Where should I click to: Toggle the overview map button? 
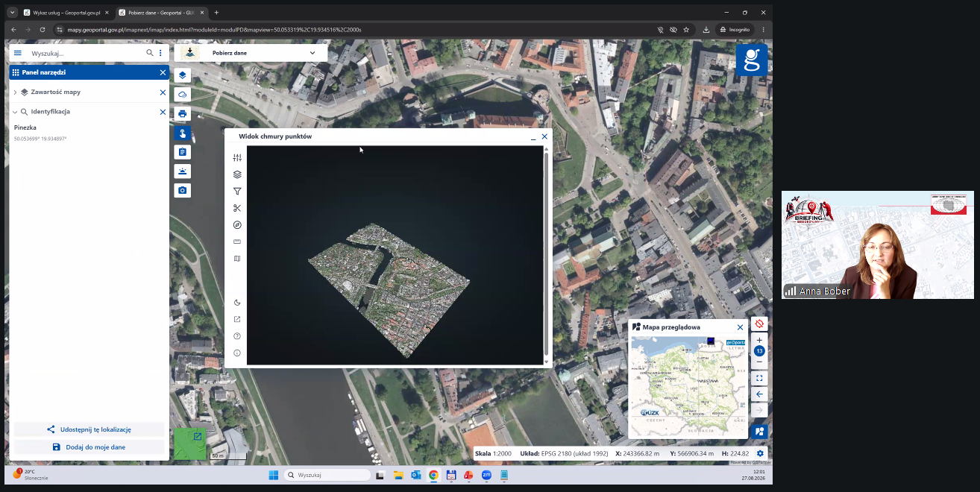[x=759, y=432]
